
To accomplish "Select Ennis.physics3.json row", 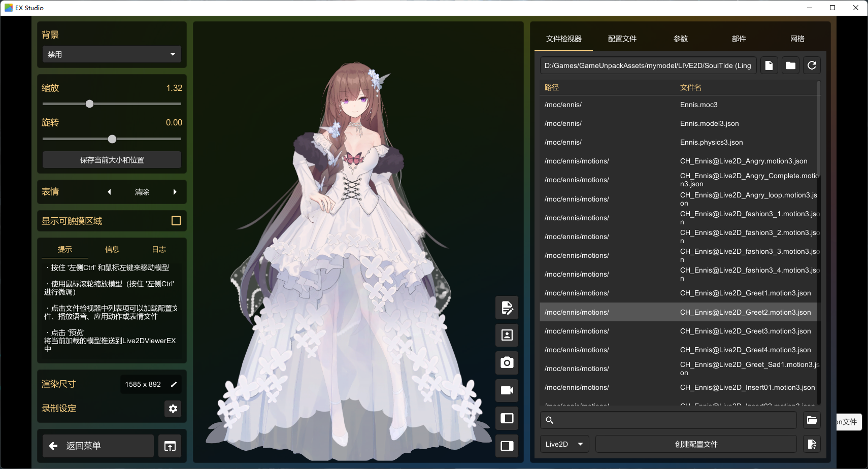I will (679, 142).
